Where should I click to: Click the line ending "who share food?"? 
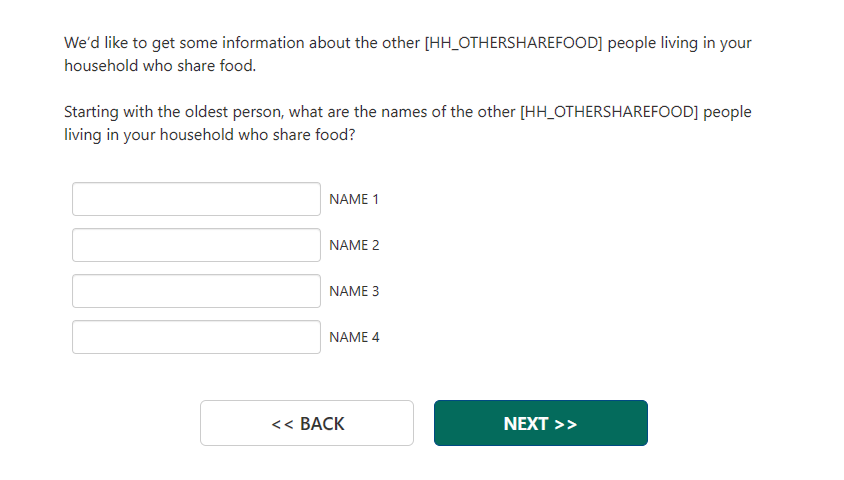[209, 135]
